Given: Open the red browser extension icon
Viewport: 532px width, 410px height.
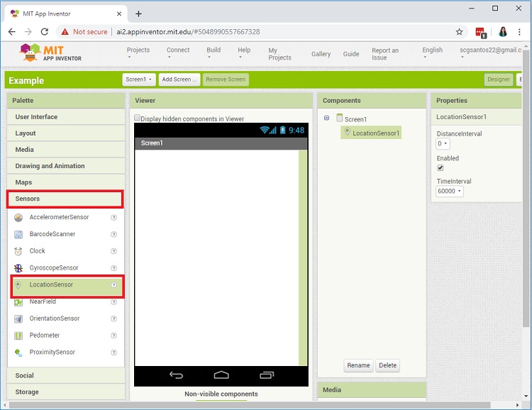Looking at the screenshot, I should tap(481, 33).
